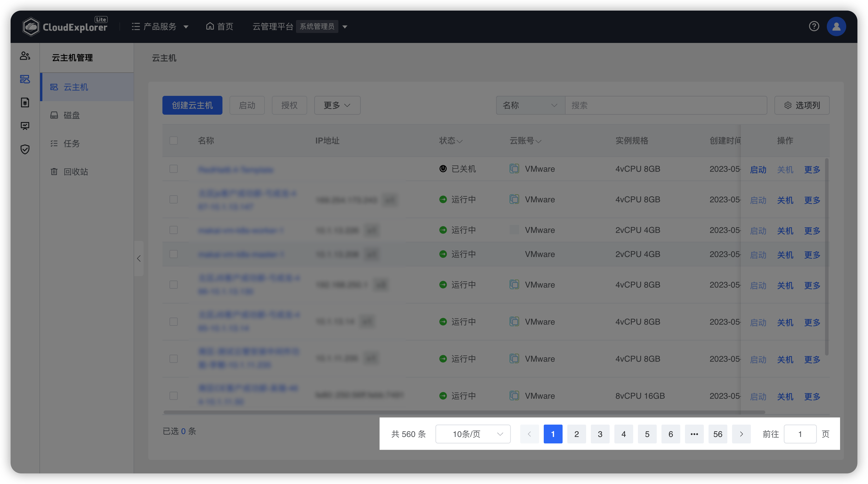Open the security shield icon in sidebar

pos(25,149)
